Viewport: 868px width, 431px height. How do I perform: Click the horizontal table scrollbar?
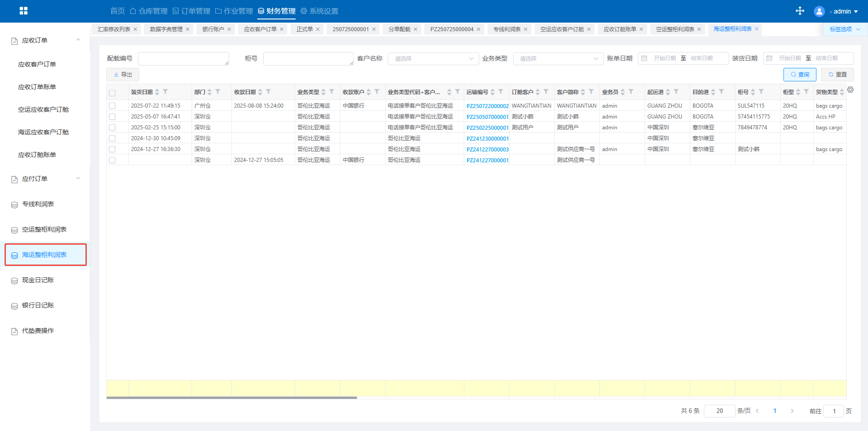pyautogui.click(x=231, y=398)
